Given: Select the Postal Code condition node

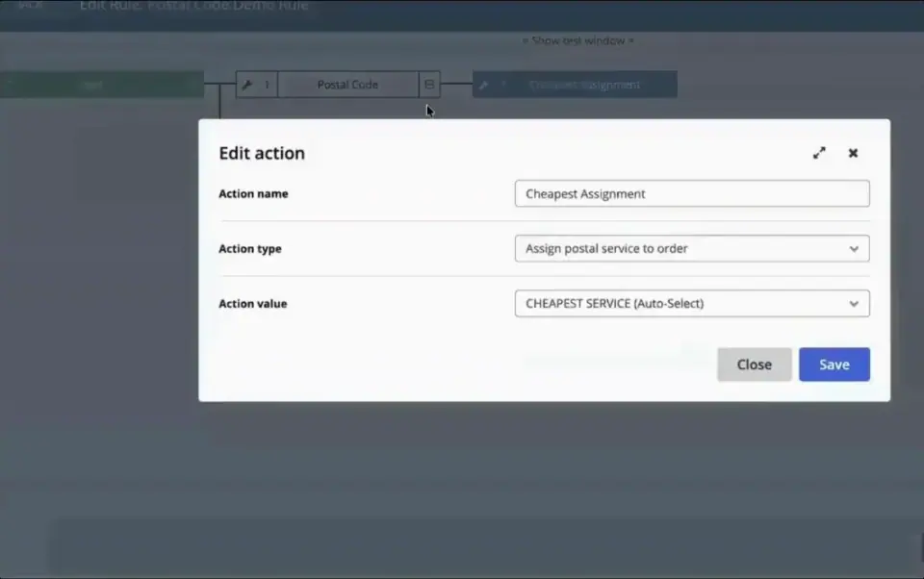Looking at the screenshot, I should tap(347, 85).
